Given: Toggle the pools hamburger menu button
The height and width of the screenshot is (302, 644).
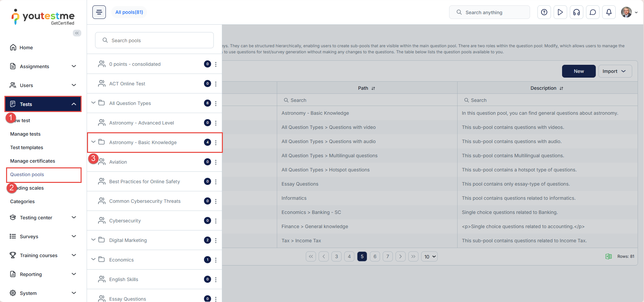Looking at the screenshot, I should click(99, 12).
